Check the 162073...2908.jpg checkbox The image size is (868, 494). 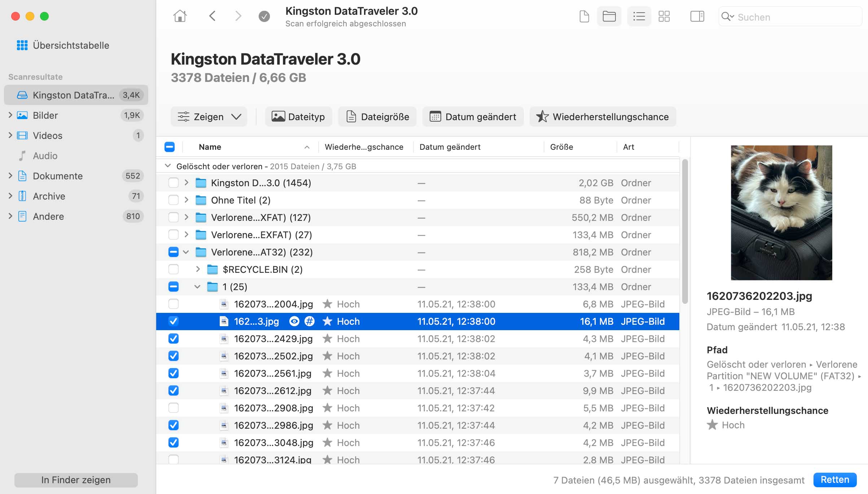pyautogui.click(x=174, y=408)
